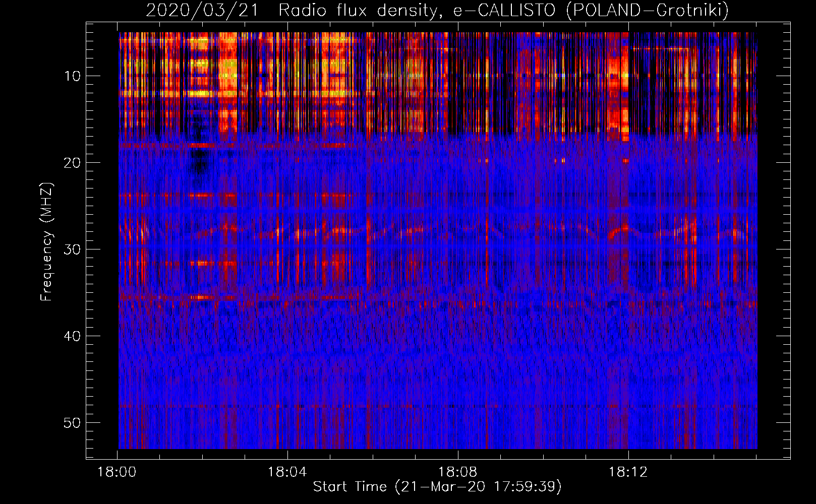Click the 18:08 time tick label
816x504 pixels.
click(457, 472)
